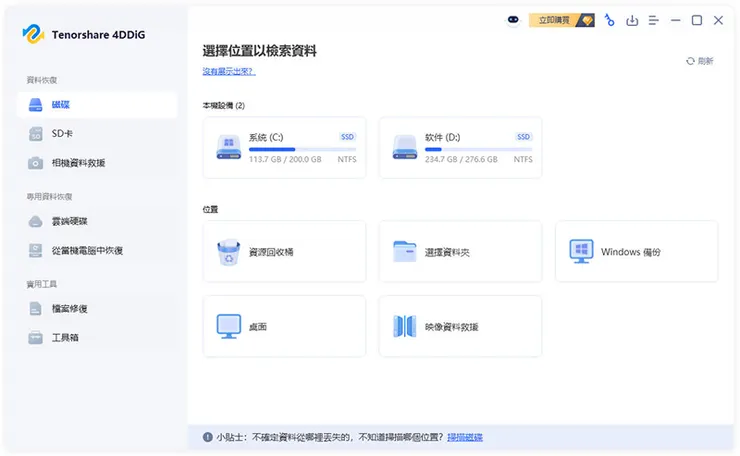Open the chat assistant robot icon

(513, 20)
